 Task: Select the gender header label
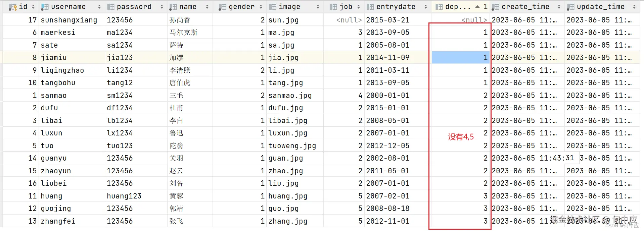coord(241,7)
